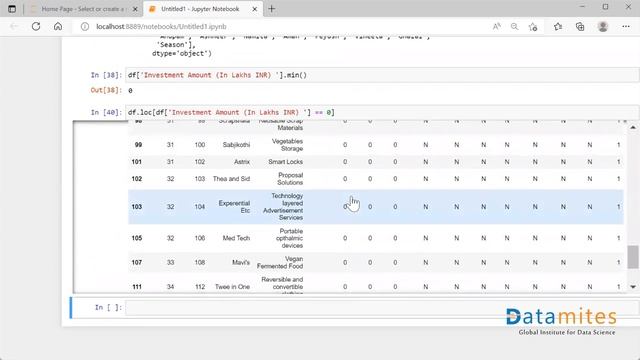Open the tab actions menu icon
This screenshot has height=360, width=640.
(12, 9)
